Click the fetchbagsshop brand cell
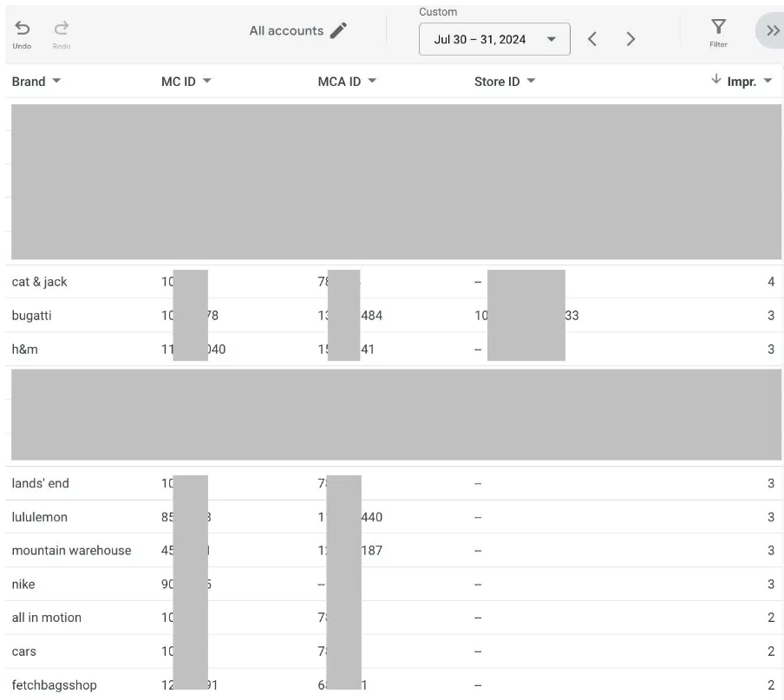The width and height of the screenshot is (784, 700). click(54, 685)
